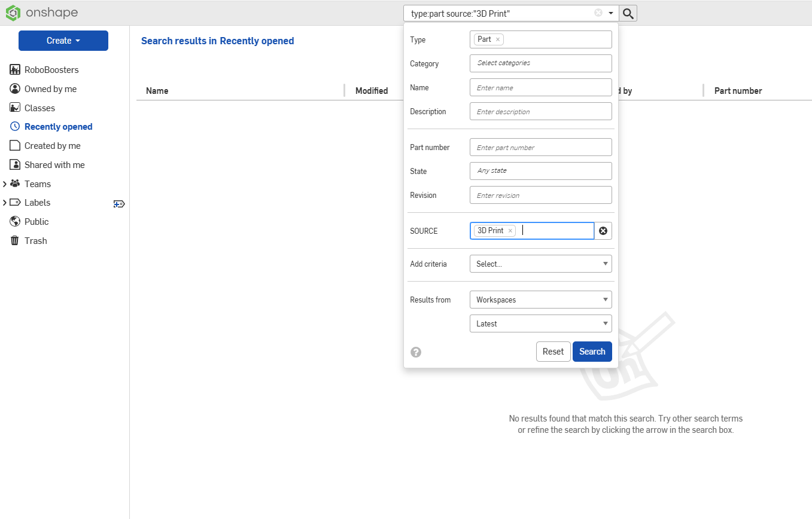
Task: Open the Category select categories field
Action: pos(541,63)
